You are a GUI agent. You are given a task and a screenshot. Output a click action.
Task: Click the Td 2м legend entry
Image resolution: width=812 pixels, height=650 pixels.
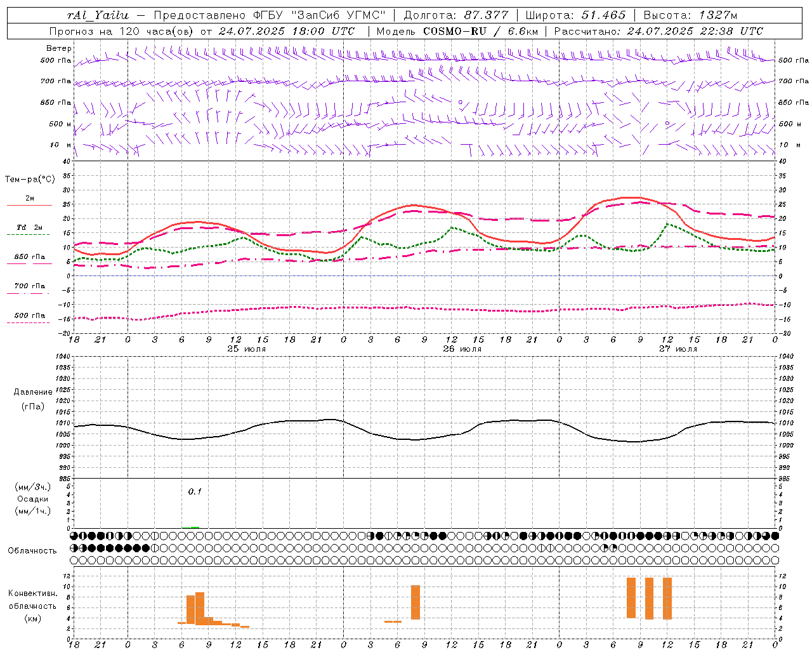point(30,227)
